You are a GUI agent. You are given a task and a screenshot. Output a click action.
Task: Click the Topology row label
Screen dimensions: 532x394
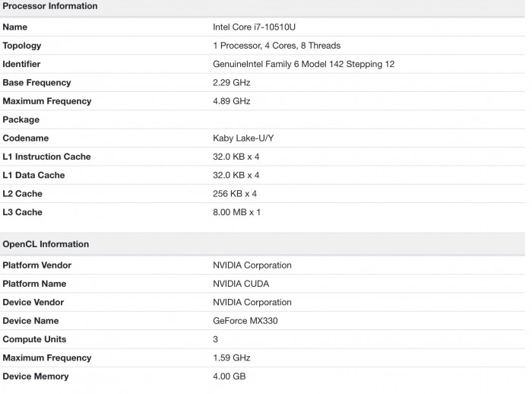coord(22,46)
